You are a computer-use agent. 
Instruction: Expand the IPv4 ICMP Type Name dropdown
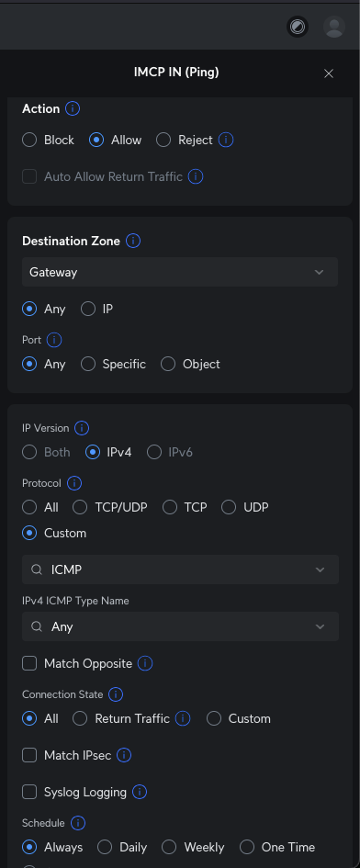pyautogui.click(x=180, y=626)
